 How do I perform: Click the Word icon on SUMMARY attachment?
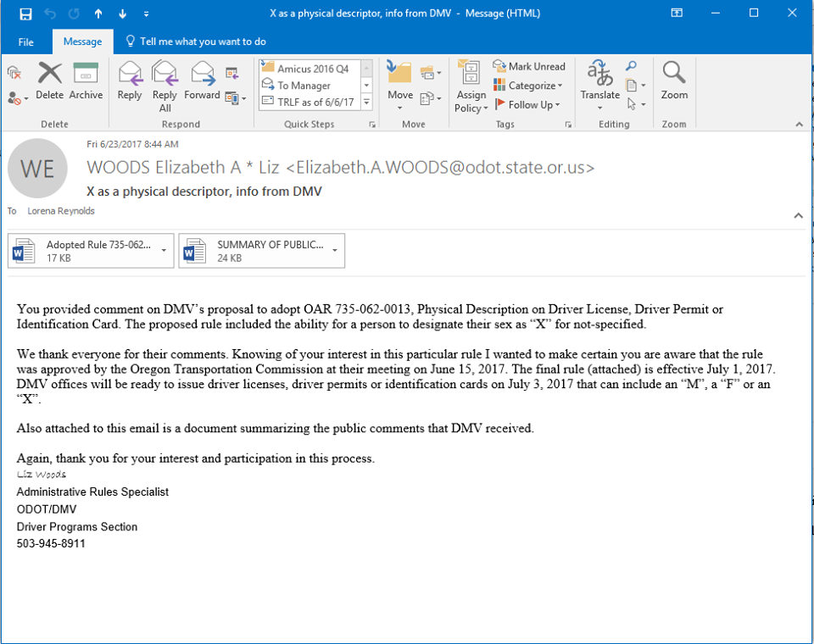tap(195, 251)
